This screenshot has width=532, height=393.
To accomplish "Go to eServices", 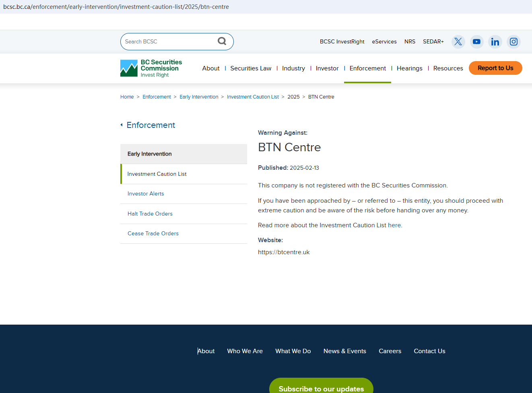I will [x=384, y=41].
